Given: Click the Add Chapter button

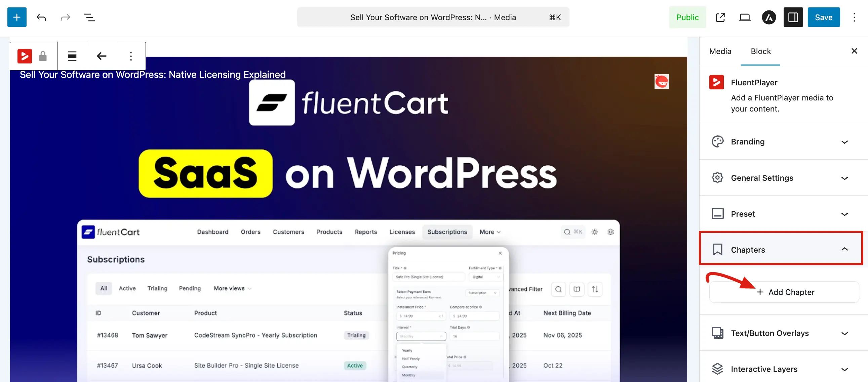Looking at the screenshot, I should [x=784, y=292].
